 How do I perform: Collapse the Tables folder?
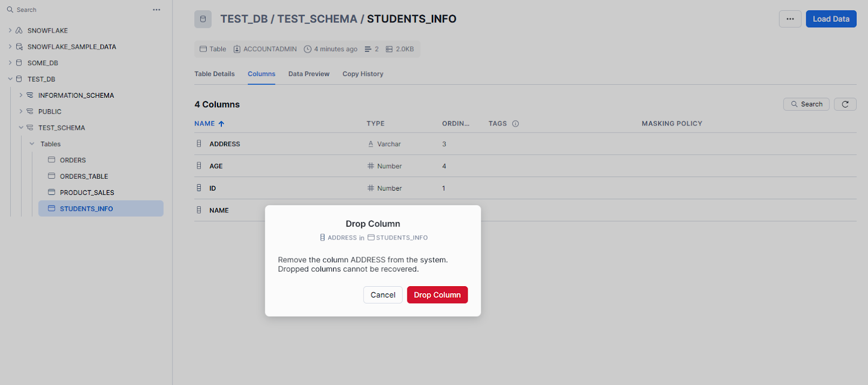click(x=32, y=144)
